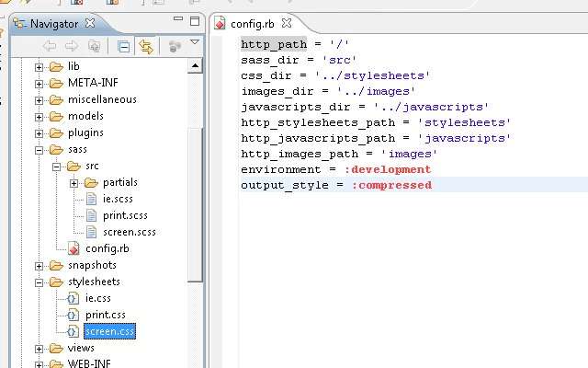Place cursor on http_path line
Viewport: 588px width, 368px height.
tap(295, 44)
